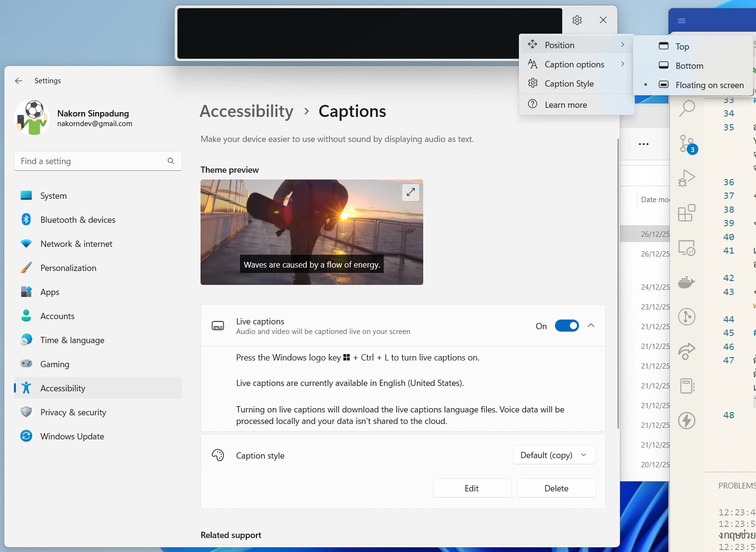
Task: Open Personalization settings
Action: pyautogui.click(x=98, y=268)
